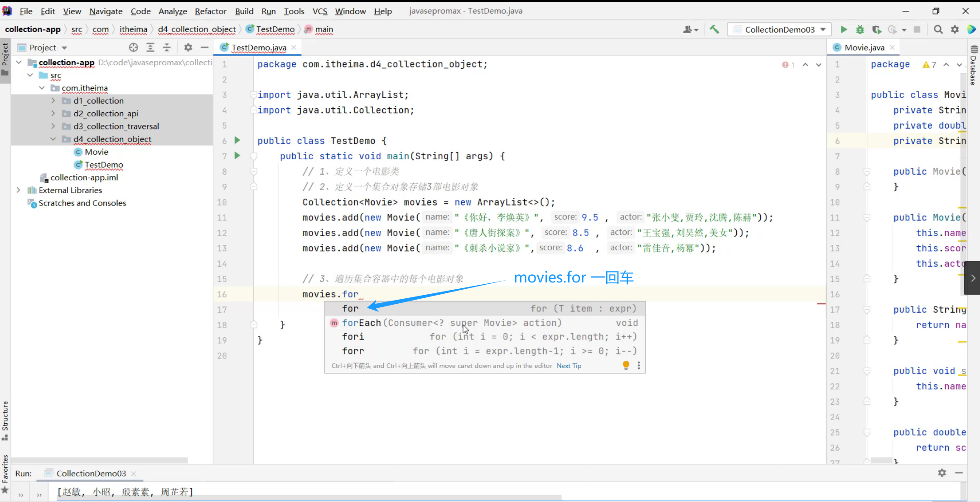The image size is (980, 502).
Task: Click the intention lightbulb in completion popup
Action: coord(626,365)
